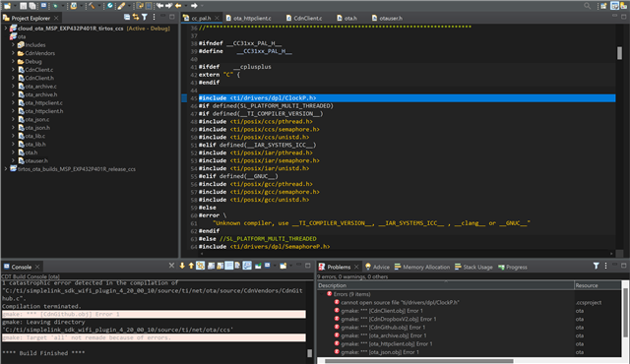Collapse all in Project Explorer
Viewport: 630px width, 364px height.
pos(127,17)
